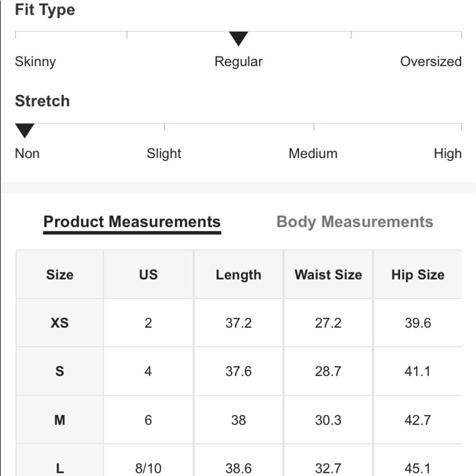Click the Oversized fit label

pyautogui.click(x=431, y=61)
